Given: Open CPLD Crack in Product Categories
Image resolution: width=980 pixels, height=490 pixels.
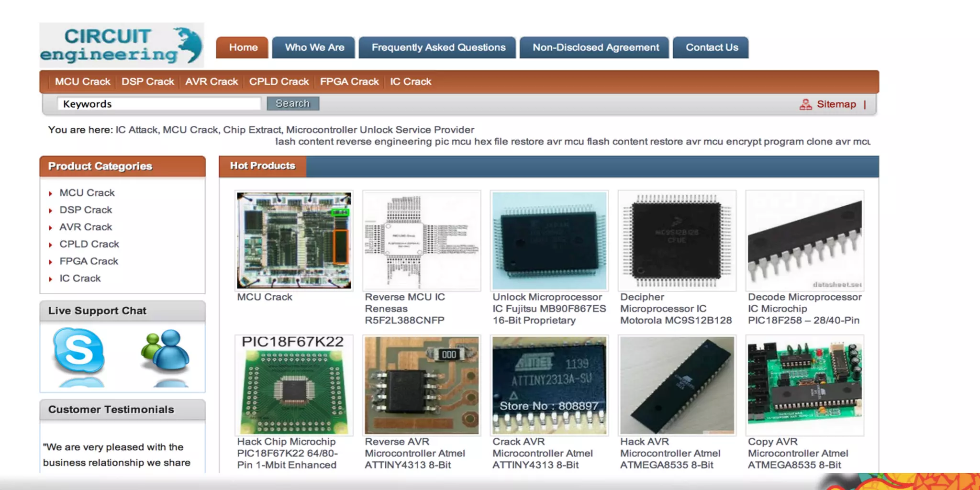Looking at the screenshot, I should [89, 244].
